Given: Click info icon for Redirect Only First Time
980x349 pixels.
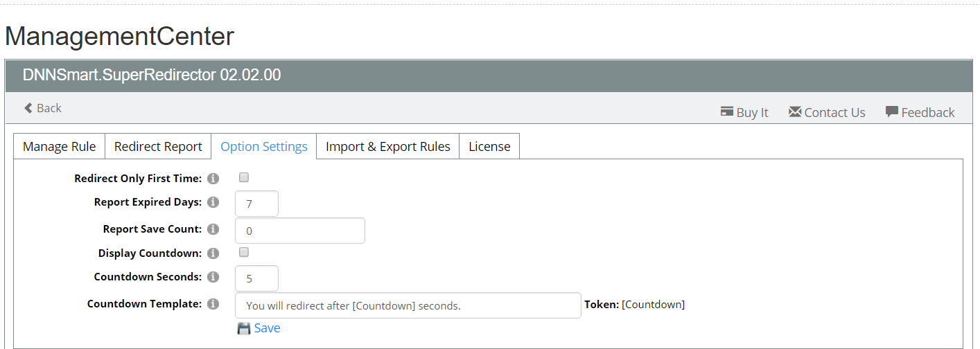Looking at the screenshot, I should tap(213, 179).
